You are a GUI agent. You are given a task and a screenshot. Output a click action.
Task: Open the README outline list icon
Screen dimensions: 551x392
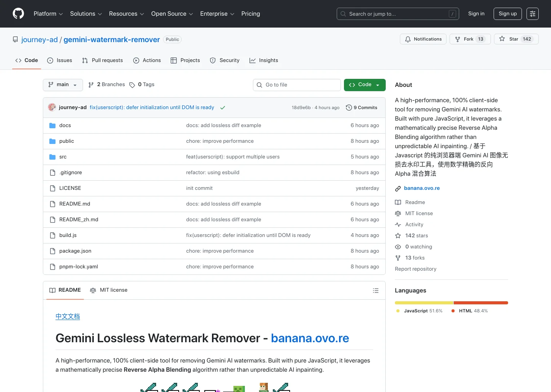click(x=375, y=291)
